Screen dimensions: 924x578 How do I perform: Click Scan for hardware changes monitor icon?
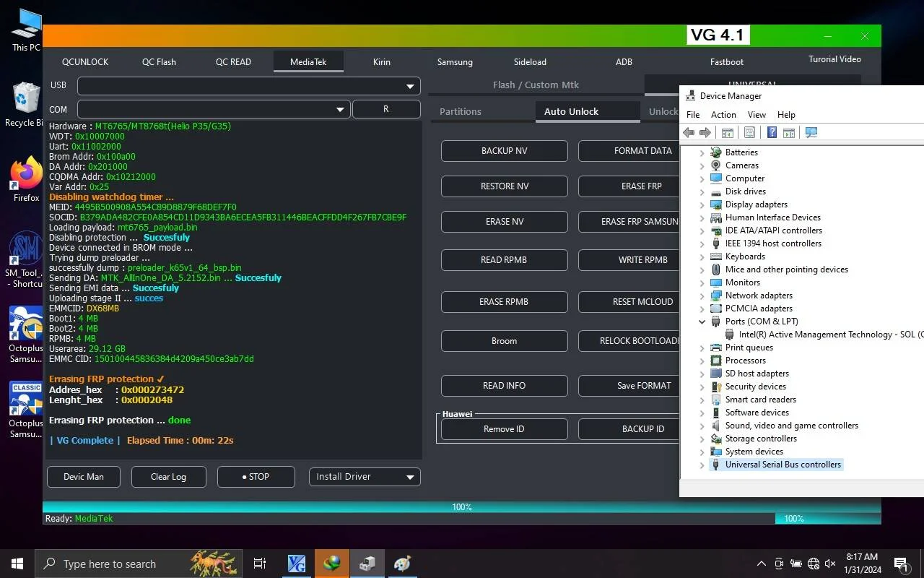811,132
